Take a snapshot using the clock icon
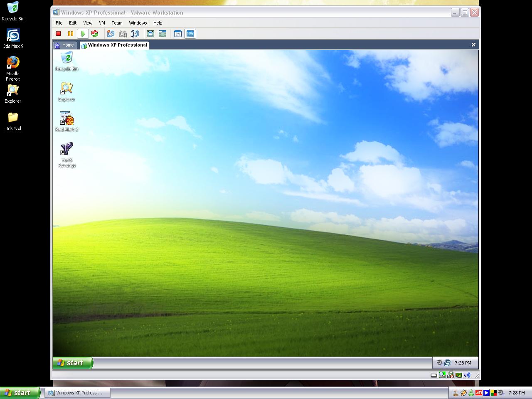The height and width of the screenshot is (399, 532). 111,34
